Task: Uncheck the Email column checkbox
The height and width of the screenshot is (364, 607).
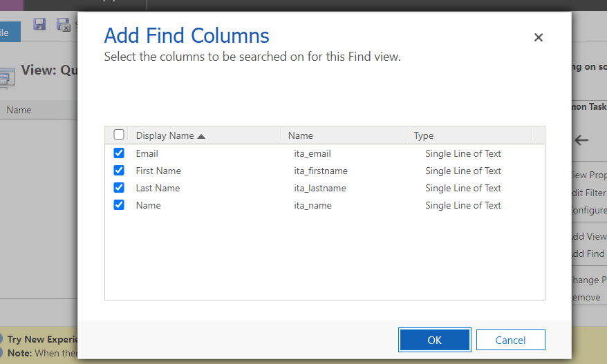Action: tap(119, 153)
